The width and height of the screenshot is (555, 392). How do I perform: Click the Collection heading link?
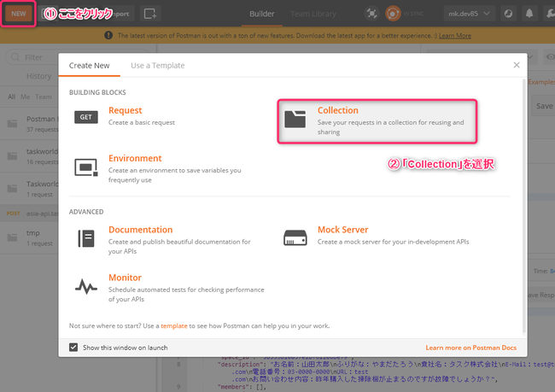(x=337, y=110)
